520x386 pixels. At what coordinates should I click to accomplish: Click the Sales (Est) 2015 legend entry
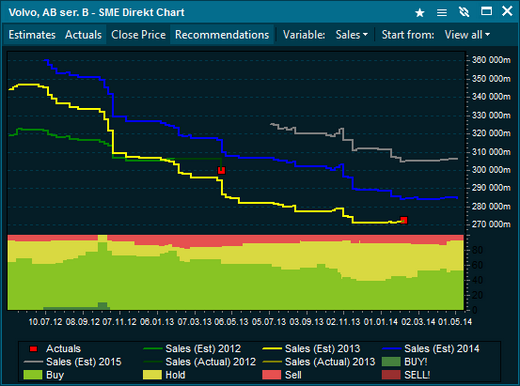coord(73,362)
